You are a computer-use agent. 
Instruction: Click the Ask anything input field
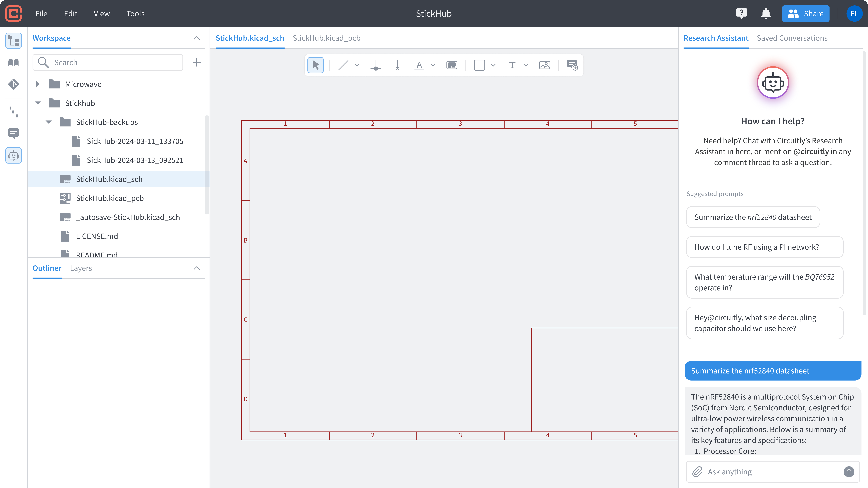point(768,471)
